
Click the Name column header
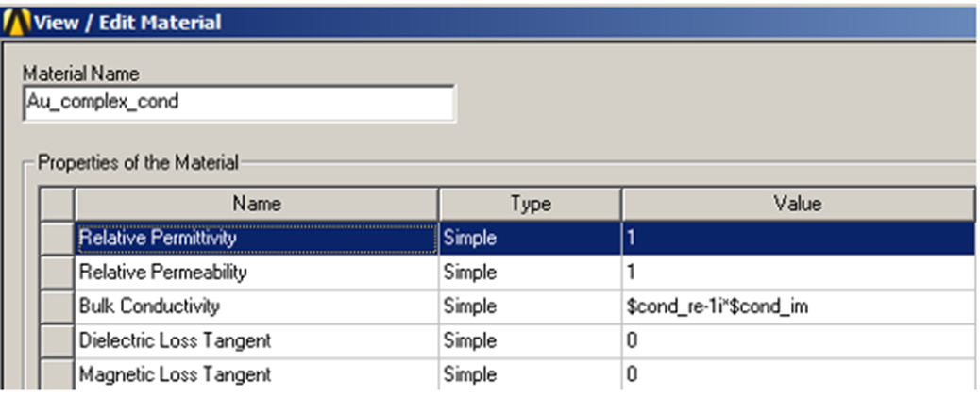coord(257,204)
